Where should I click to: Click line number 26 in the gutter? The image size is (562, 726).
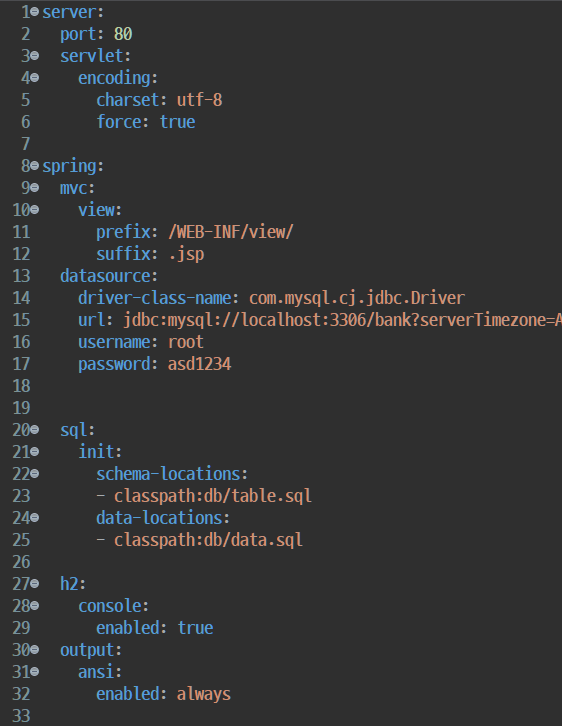[21, 562]
